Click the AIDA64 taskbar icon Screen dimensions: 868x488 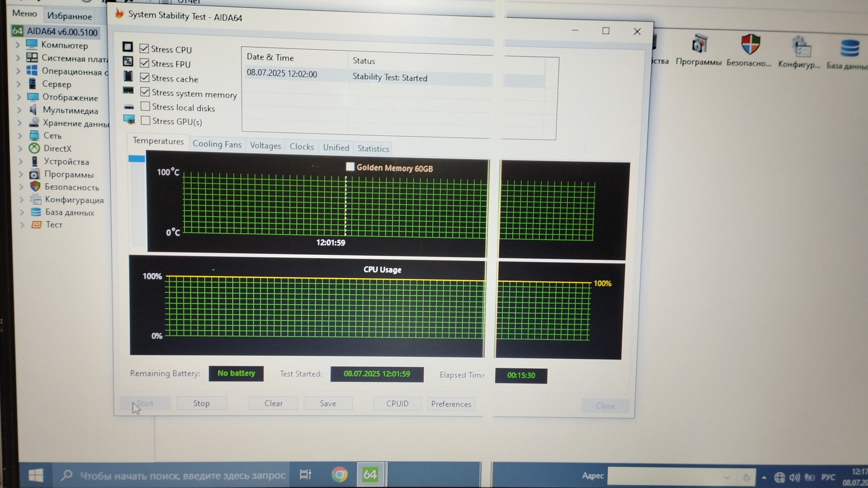(x=370, y=474)
